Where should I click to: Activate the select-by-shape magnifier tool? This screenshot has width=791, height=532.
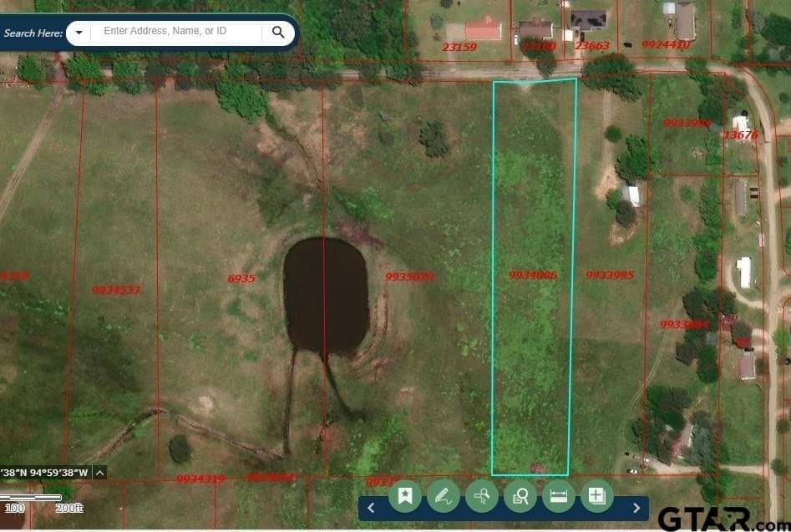tap(482, 496)
